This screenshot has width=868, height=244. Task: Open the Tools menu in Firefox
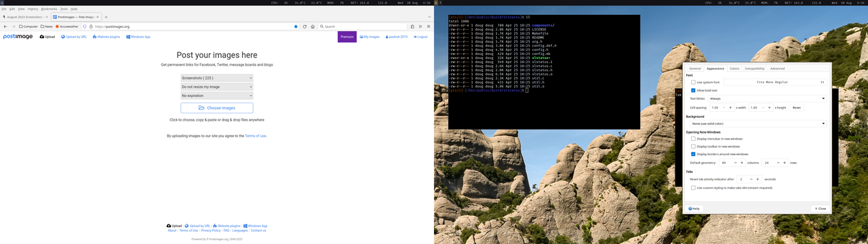(x=64, y=9)
